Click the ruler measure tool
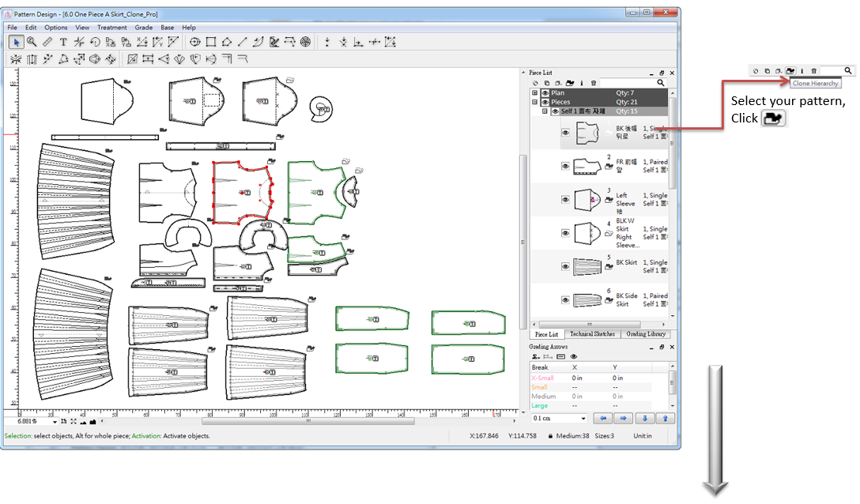This screenshot has width=860, height=504. coord(47,42)
